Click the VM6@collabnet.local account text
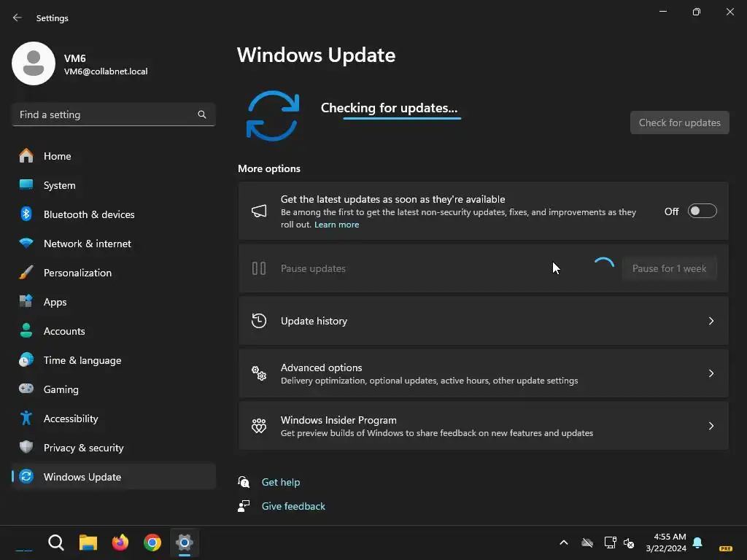 [x=106, y=71]
